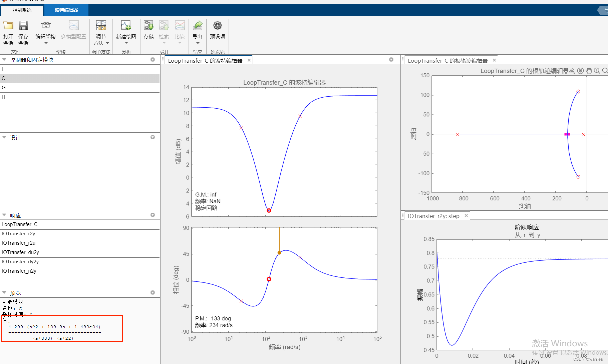Select IOTransfer_dy2y response
This screenshot has height=364, width=608.
80,262
